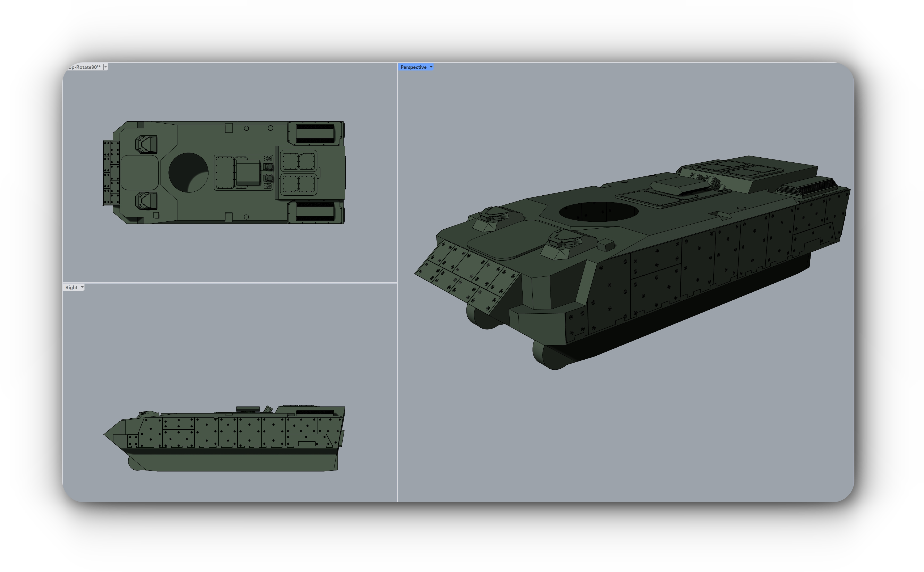Viewport: 924px width, 572px height.
Task: Open the Perspective viewport dropdown arrow
Action: coord(431,67)
